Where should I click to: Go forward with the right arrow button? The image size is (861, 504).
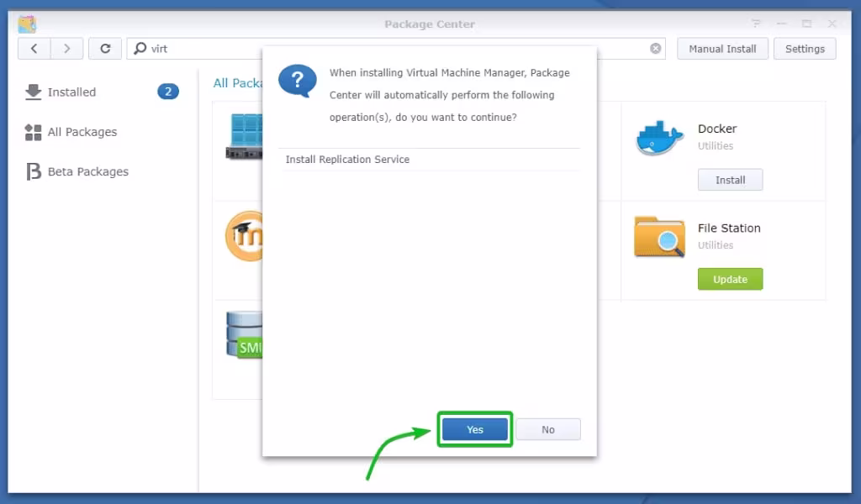tap(67, 48)
